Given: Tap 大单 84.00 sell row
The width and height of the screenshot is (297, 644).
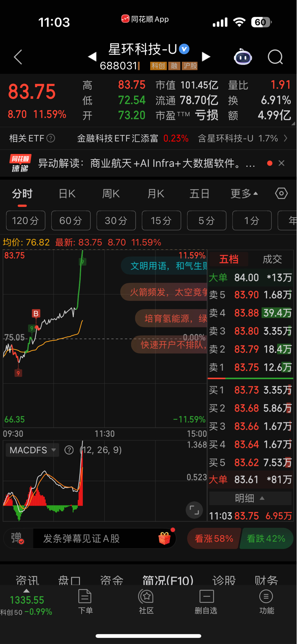Looking at the screenshot, I should click(250, 277).
